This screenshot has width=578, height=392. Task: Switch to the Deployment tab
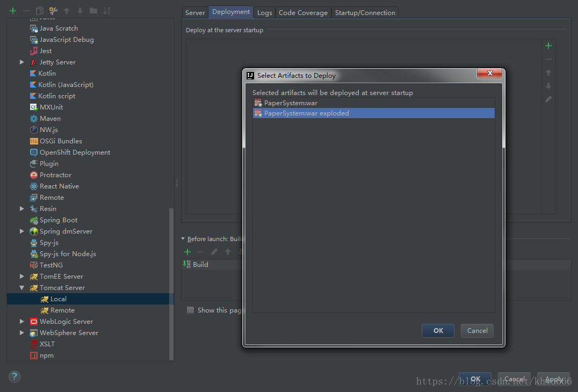click(x=231, y=12)
